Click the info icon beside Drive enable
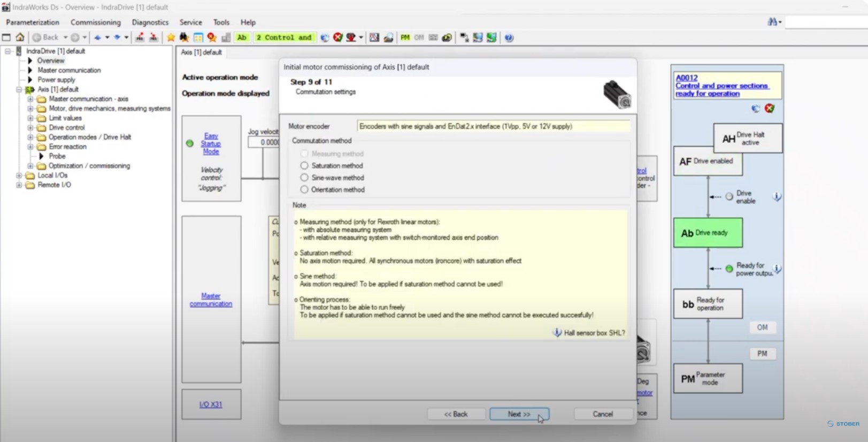 click(x=777, y=197)
